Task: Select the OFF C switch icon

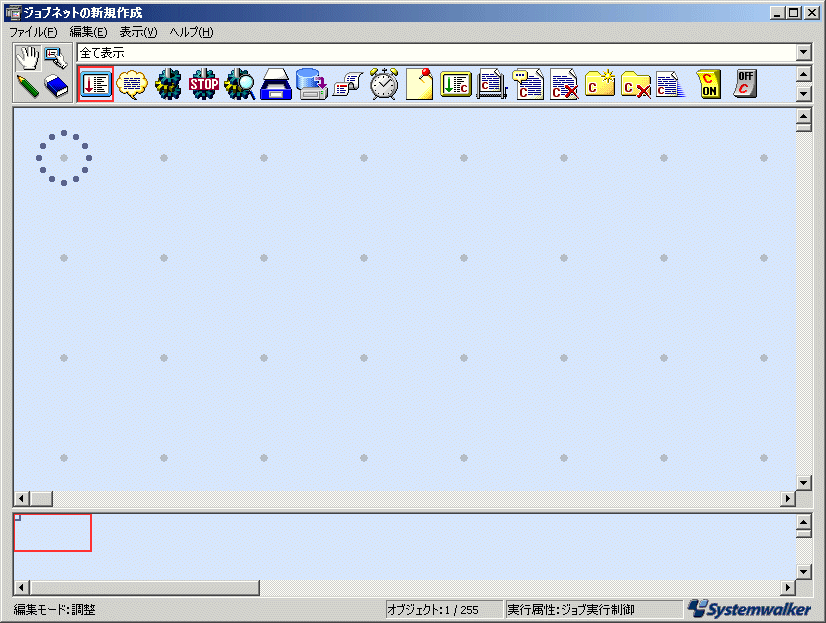Action: [x=745, y=84]
